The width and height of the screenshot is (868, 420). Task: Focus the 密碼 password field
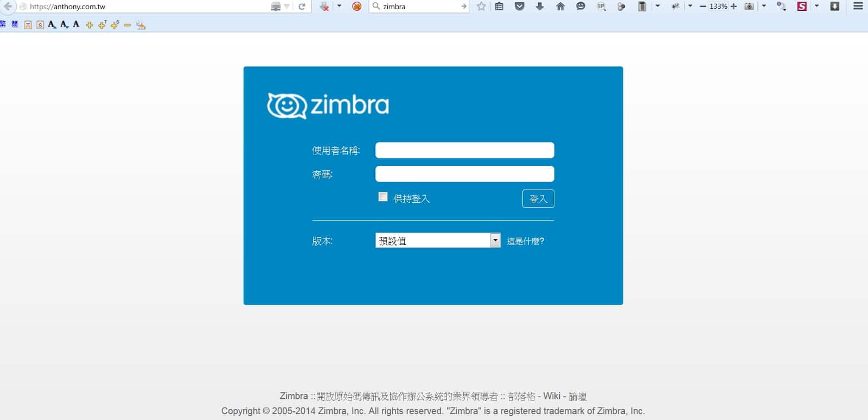(x=464, y=174)
